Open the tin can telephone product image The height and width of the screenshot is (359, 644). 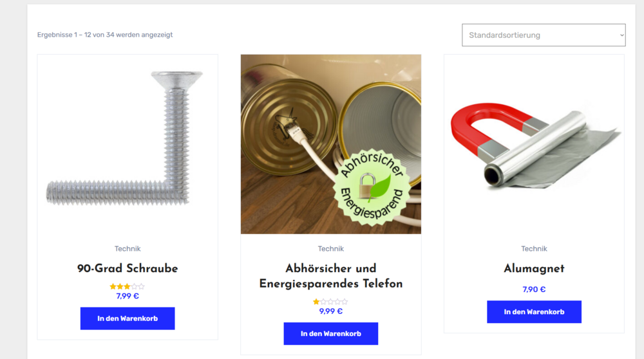[330, 144]
